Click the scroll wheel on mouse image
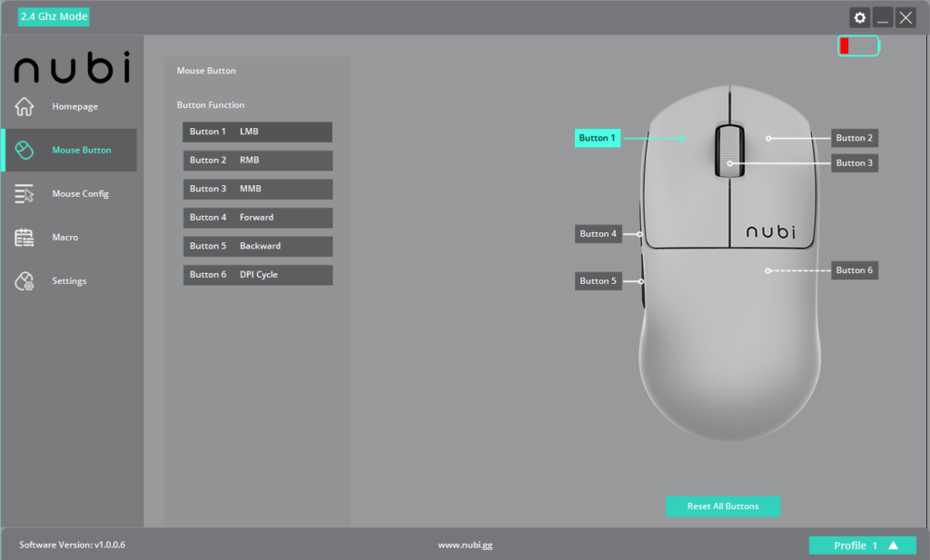 [729, 151]
